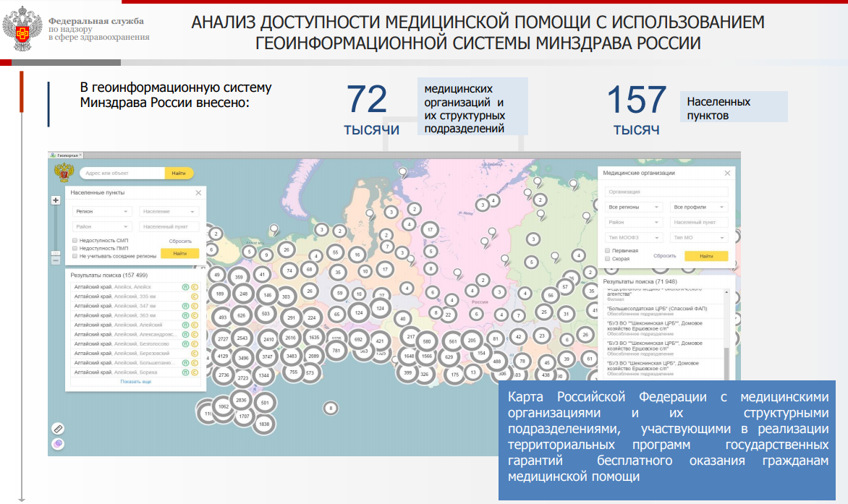Click the green П badge for Алейск row
848x504 pixels.
(x=185, y=287)
